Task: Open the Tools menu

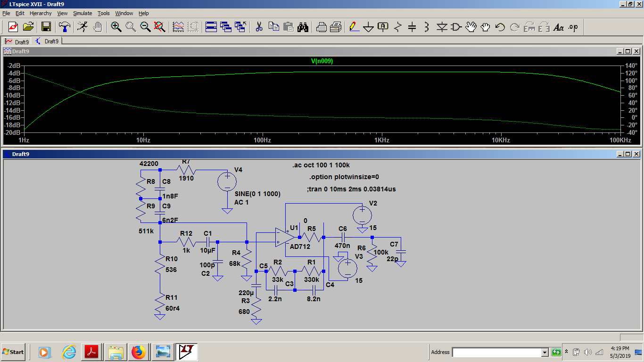Action: point(104,13)
